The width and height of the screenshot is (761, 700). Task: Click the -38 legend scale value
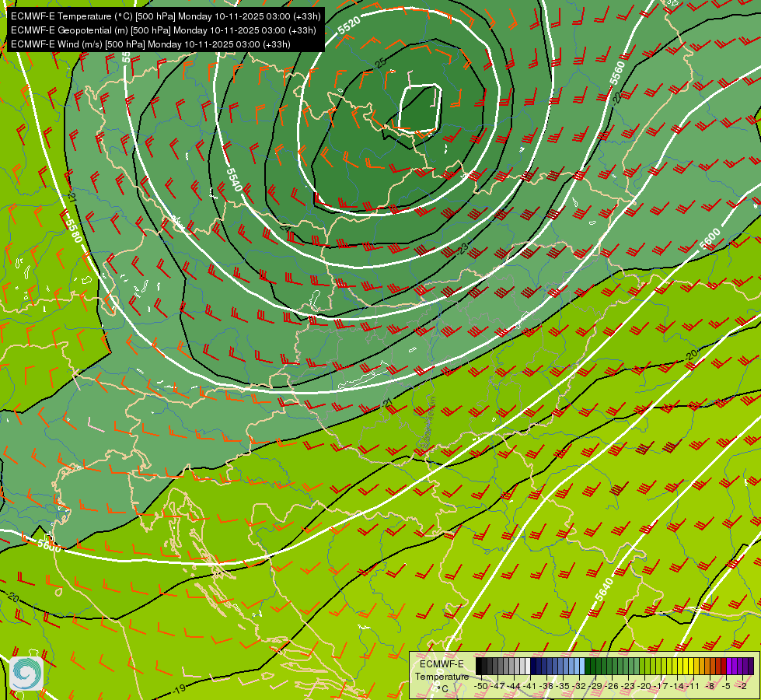coord(546,686)
